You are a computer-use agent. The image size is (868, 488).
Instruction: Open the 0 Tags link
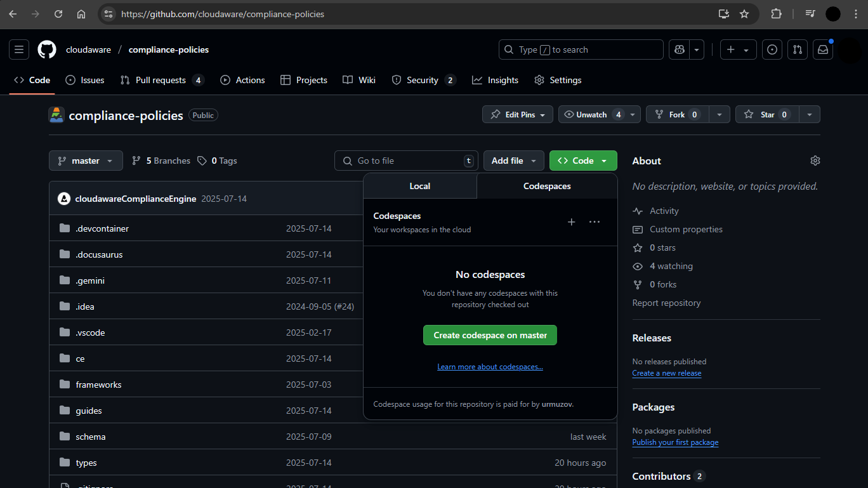(x=218, y=161)
